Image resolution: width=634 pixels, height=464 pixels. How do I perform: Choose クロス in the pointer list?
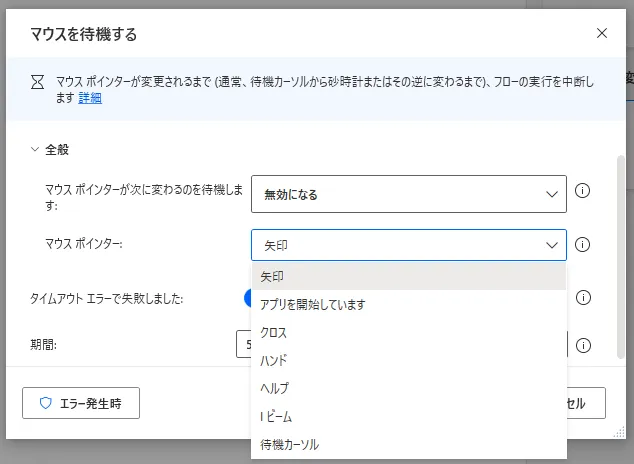[409, 332]
